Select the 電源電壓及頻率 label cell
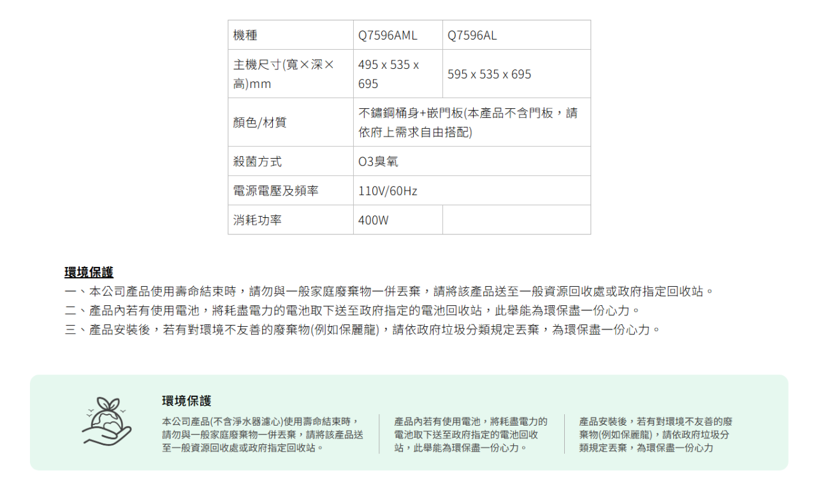 pos(291,191)
